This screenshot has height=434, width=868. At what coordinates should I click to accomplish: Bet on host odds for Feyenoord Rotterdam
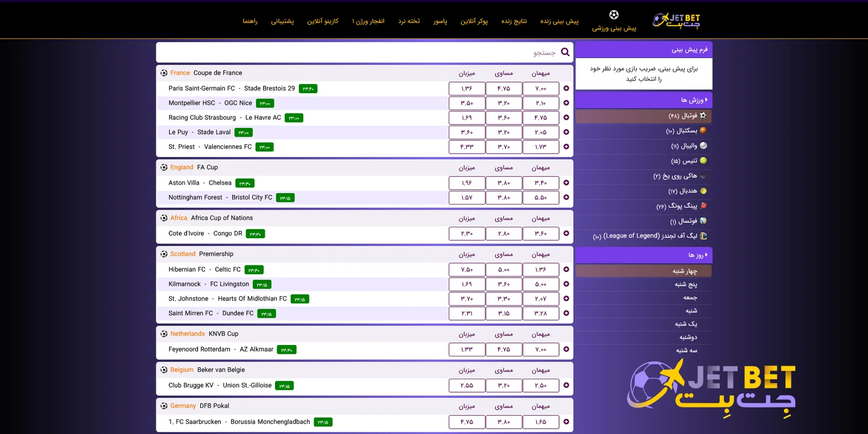coord(467,349)
